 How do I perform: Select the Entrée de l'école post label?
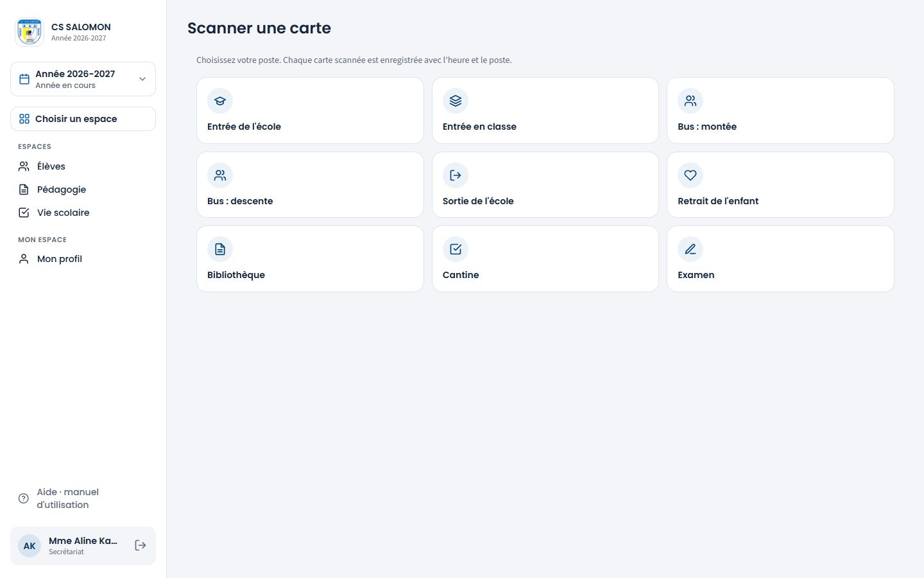(244, 127)
